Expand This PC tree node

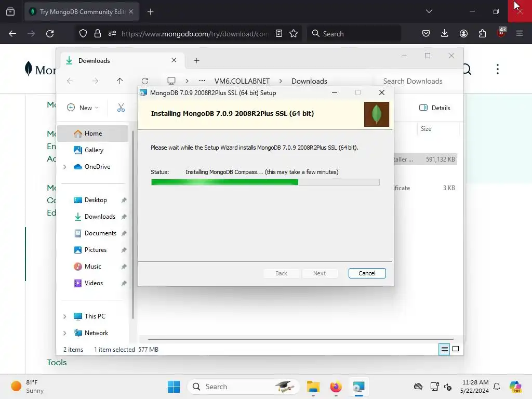pyautogui.click(x=65, y=316)
